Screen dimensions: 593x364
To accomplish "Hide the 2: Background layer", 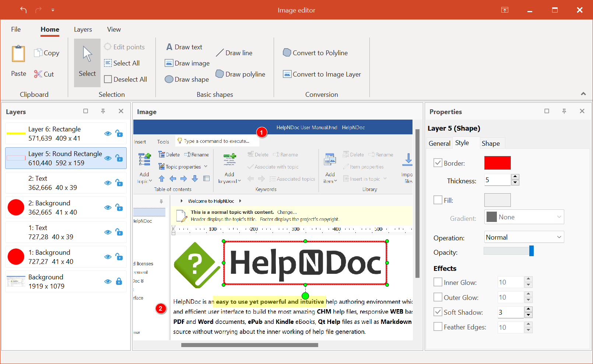I will pos(108,208).
